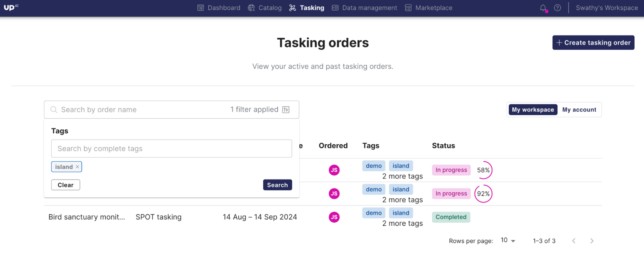This screenshot has width=644, height=271.
Task: Go to the next page arrow
Action: click(592, 241)
